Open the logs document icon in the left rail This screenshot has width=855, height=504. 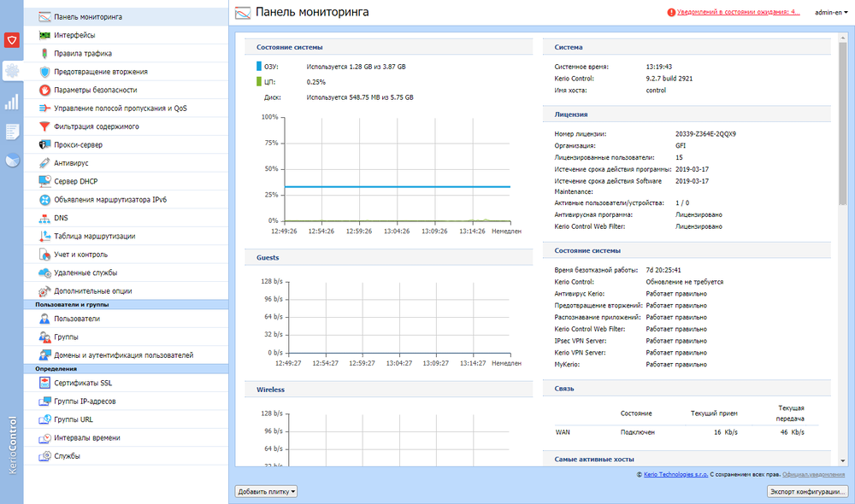click(x=11, y=132)
